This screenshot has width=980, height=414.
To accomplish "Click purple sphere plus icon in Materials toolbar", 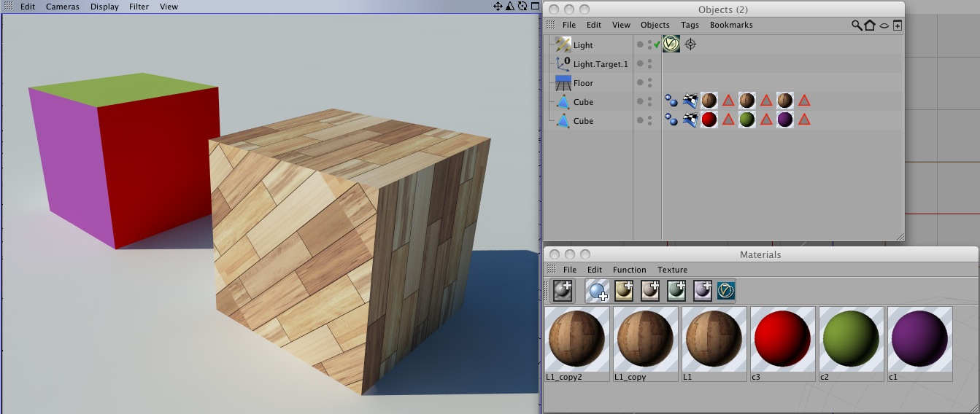I will pos(703,290).
